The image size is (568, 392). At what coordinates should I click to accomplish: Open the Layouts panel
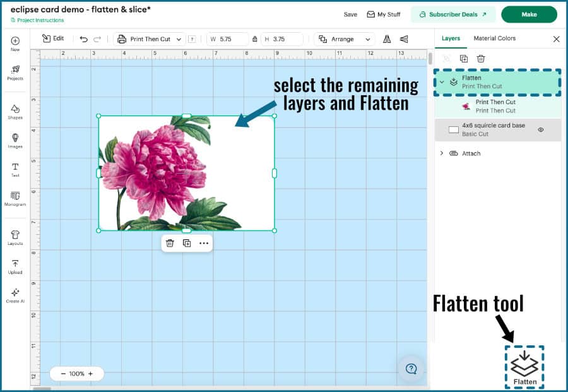point(15,238)
